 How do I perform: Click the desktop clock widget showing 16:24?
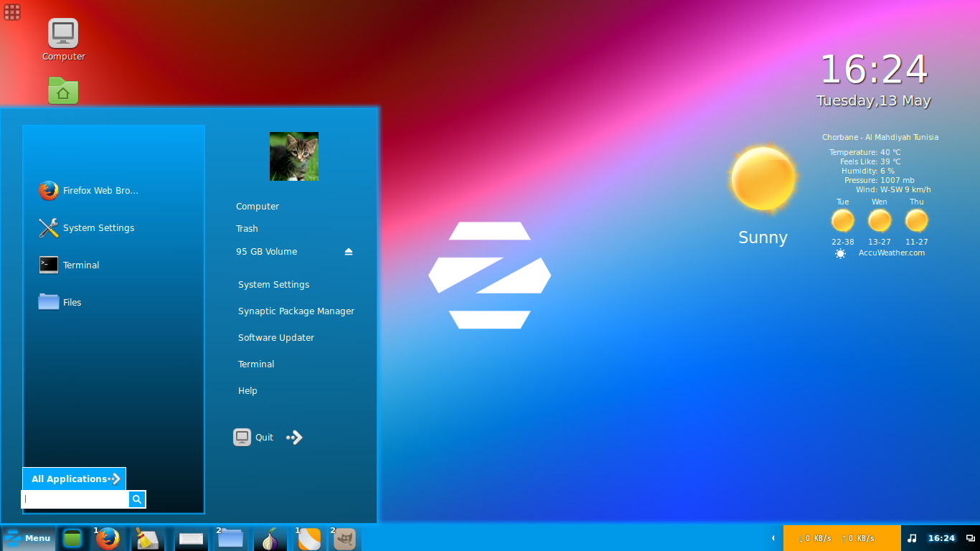coord(874,70)
